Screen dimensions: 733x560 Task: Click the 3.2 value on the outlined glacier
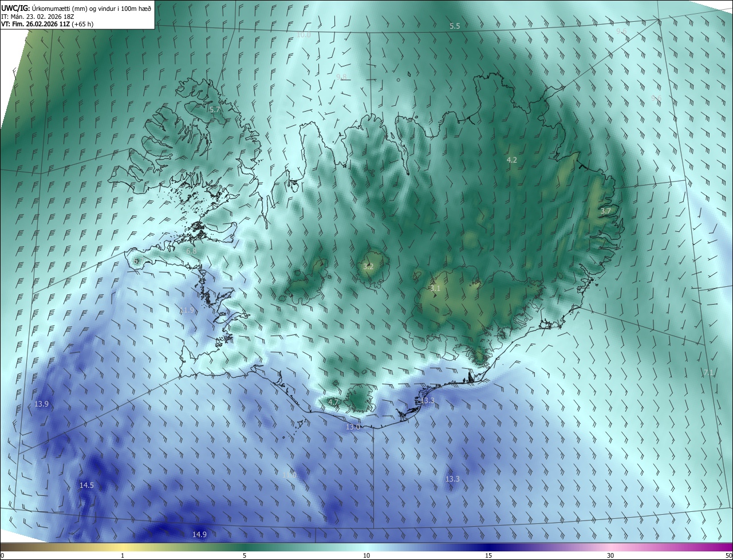pos(368,267)
